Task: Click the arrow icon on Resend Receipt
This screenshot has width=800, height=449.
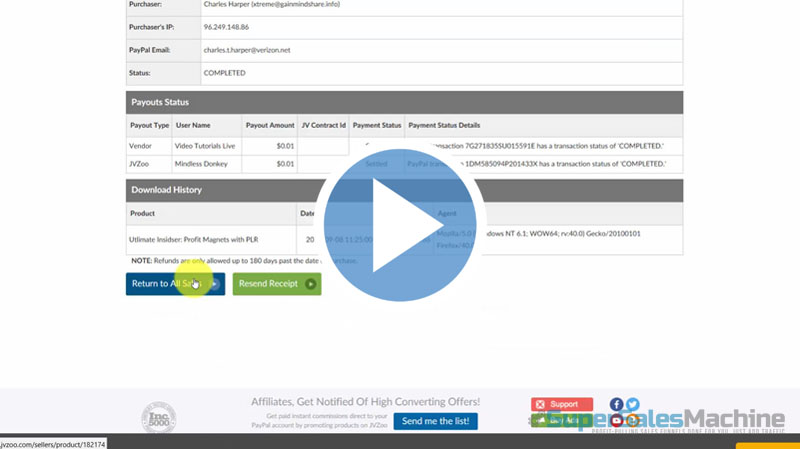Action: coord(311,284)
